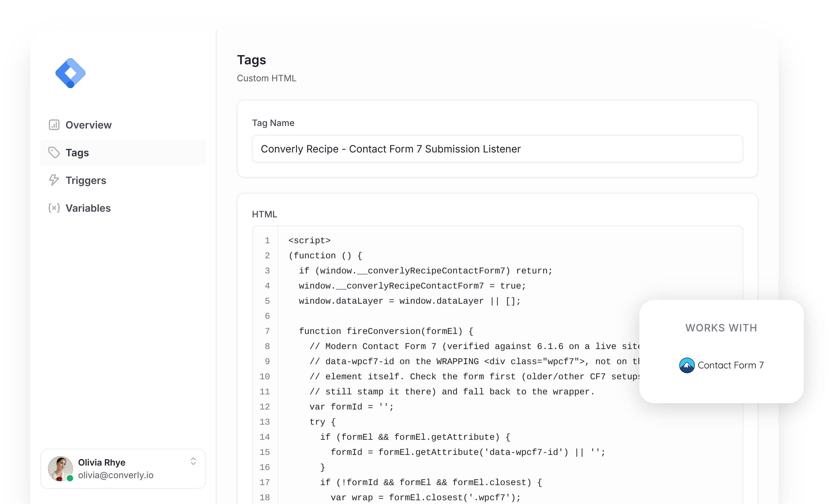
Task: Open the Variables section
Action: point(123,208)
